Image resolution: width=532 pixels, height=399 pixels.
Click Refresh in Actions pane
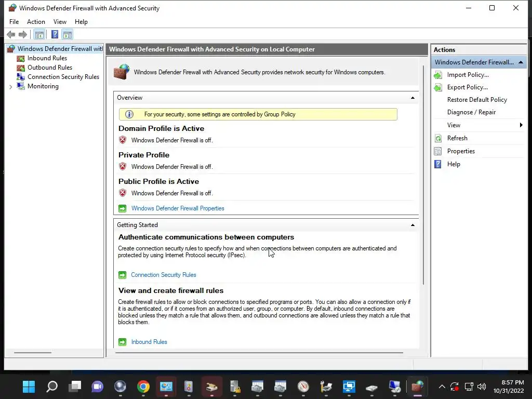click(457, 138)
